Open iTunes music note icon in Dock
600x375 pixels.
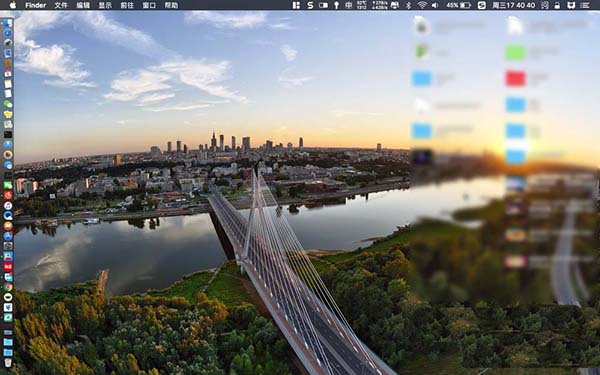8,205
